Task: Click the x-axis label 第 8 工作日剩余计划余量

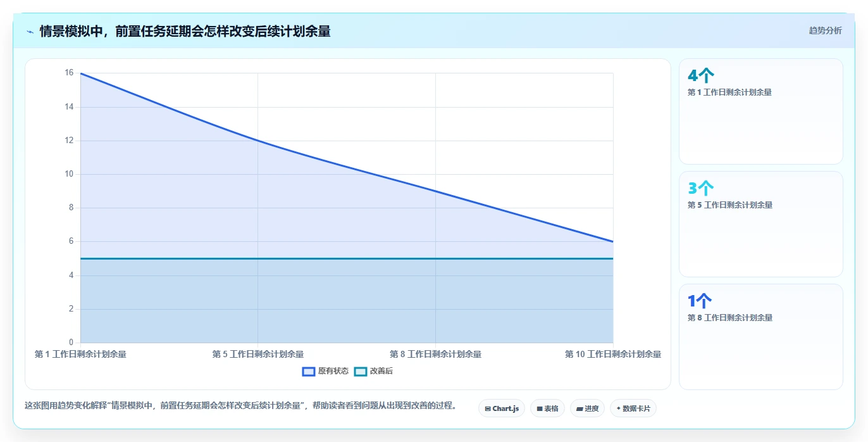Action: pos(435,355)
